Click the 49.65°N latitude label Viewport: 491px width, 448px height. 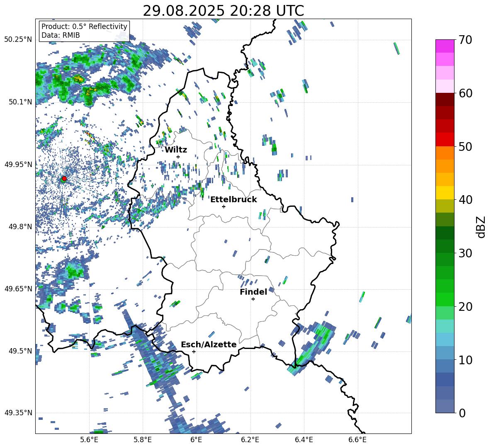[x=18, y=288]
